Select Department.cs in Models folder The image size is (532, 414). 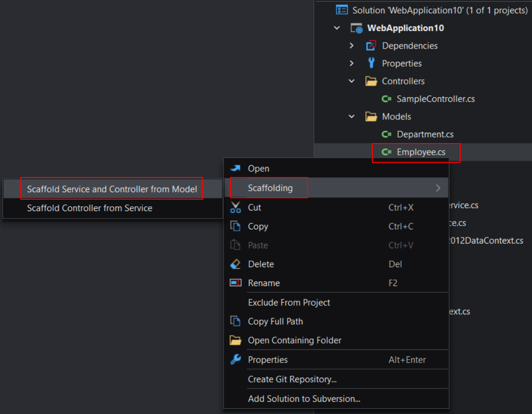425,135
